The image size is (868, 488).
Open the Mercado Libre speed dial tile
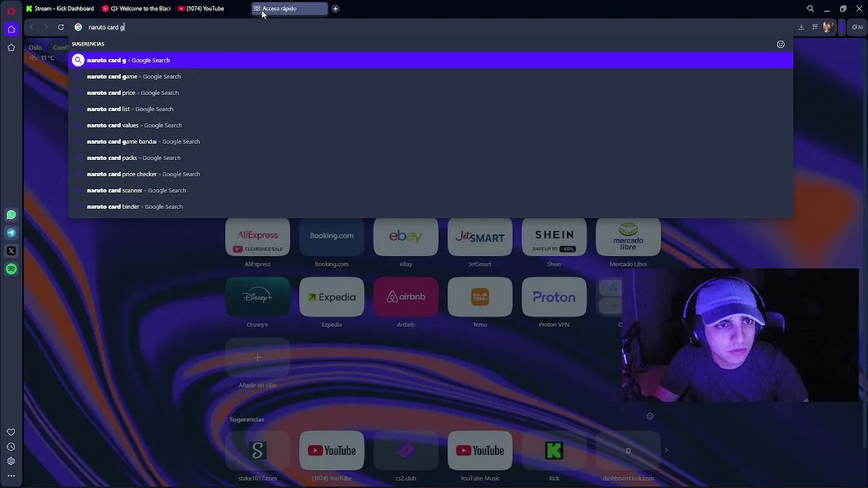point(628,237)
